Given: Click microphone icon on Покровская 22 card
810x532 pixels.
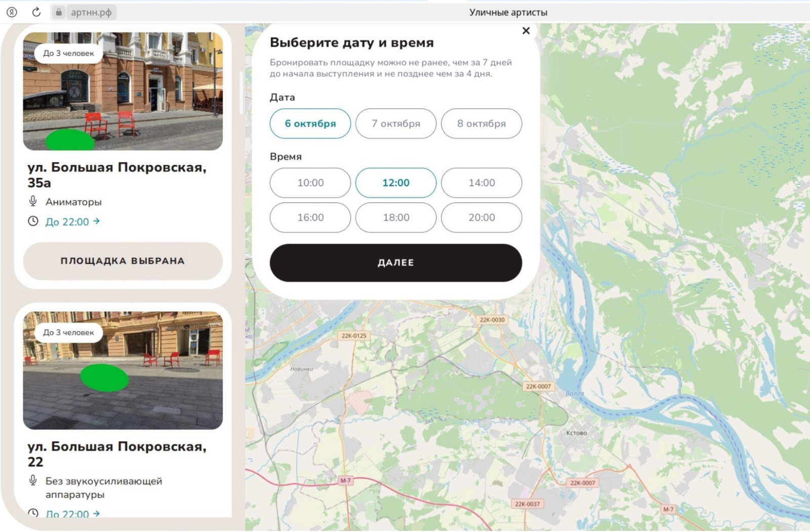Looking at the screenshot, I should tap(33, 480).
